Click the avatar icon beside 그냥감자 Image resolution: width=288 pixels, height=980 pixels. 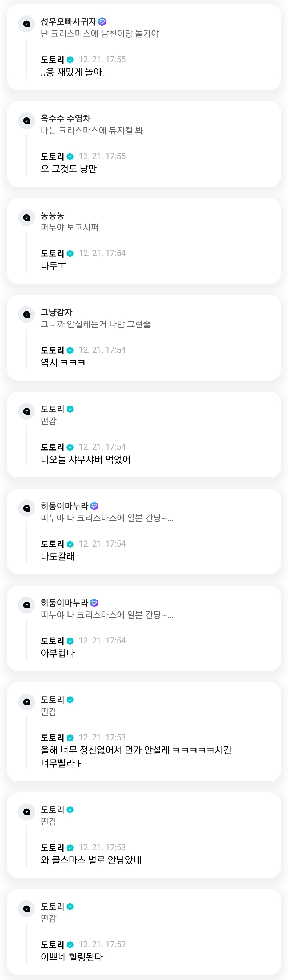27,314
